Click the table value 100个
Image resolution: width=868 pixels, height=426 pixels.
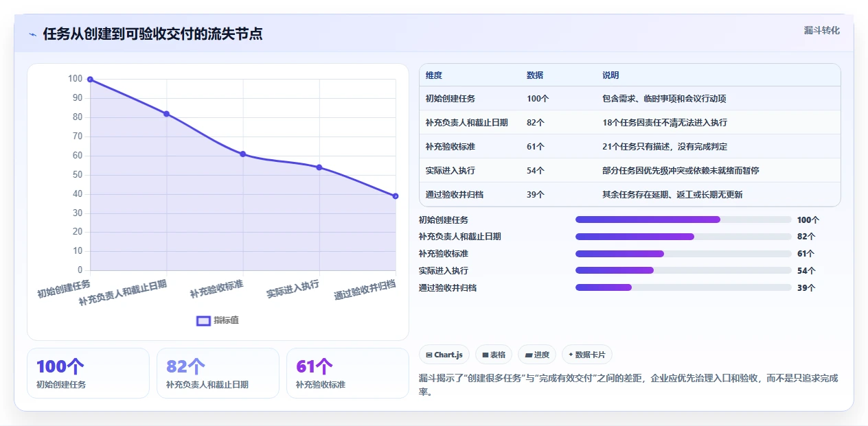[538, 99]
